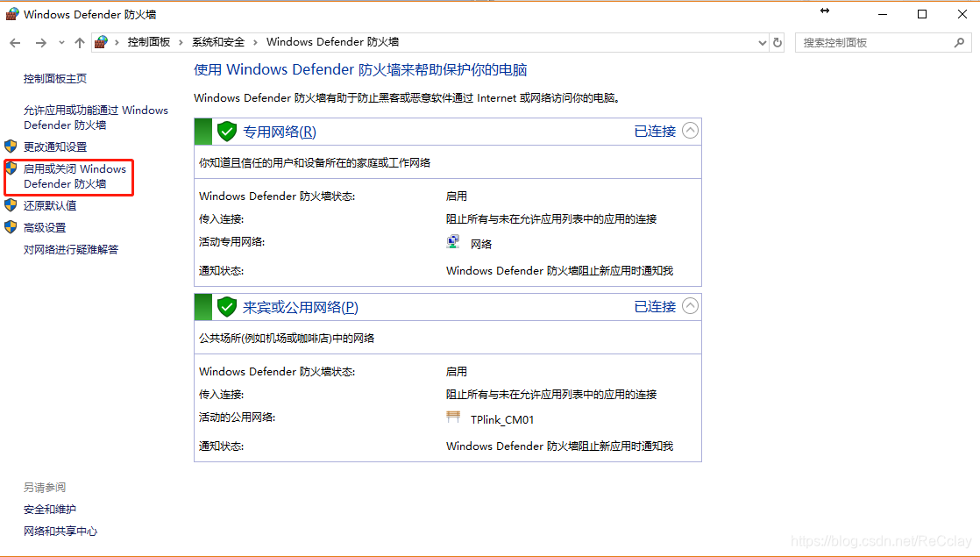Viewport: 980px width, 557px height.
Task: Minimize the Windows Defender 防火墙 window
Action: 883,14
